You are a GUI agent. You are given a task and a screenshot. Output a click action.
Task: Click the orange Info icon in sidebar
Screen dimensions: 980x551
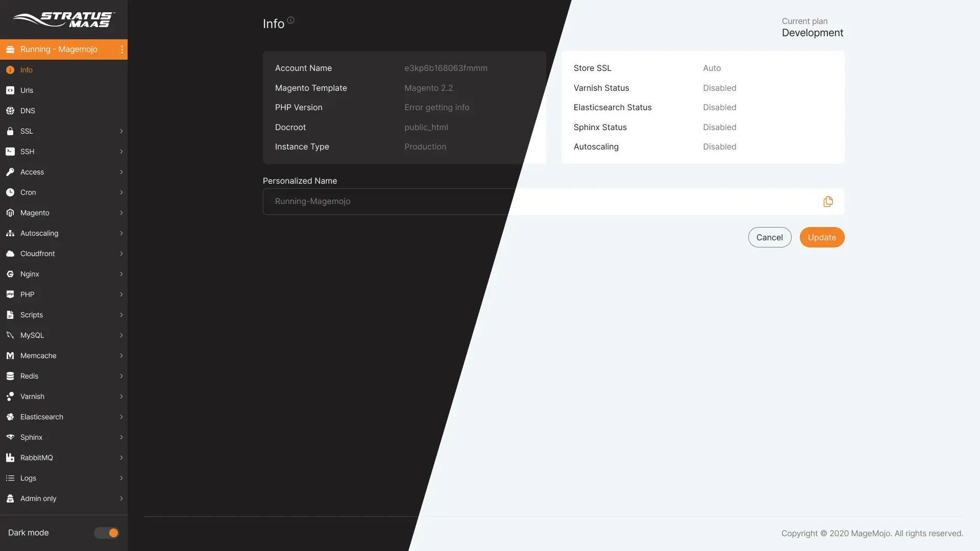[x=10, y=70]
